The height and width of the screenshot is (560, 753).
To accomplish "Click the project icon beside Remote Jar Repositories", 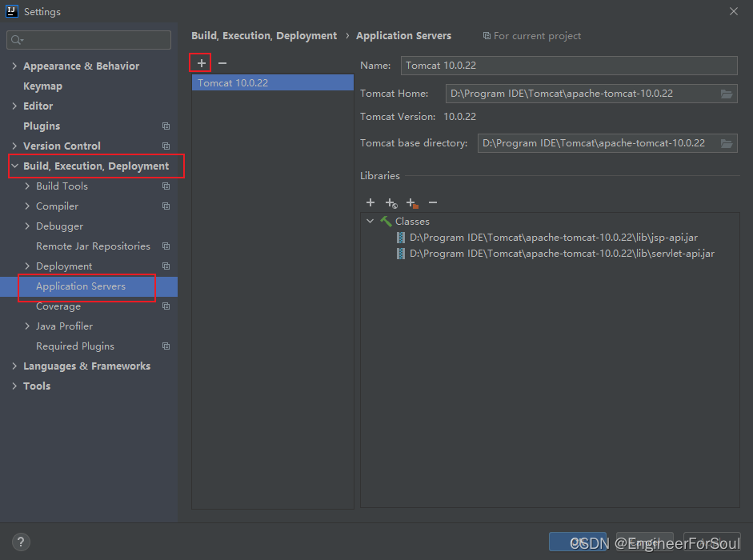I will (x=166, y=246).
